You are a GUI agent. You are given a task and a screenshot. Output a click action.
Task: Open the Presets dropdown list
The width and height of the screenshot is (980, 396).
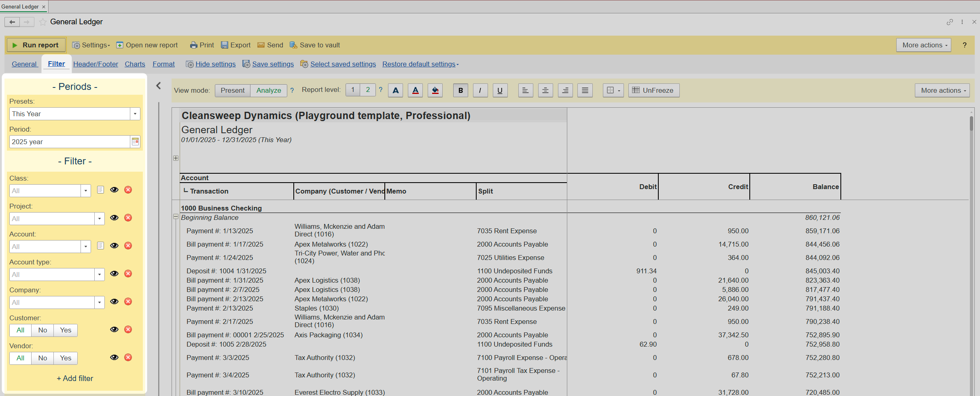click(135, 114)
